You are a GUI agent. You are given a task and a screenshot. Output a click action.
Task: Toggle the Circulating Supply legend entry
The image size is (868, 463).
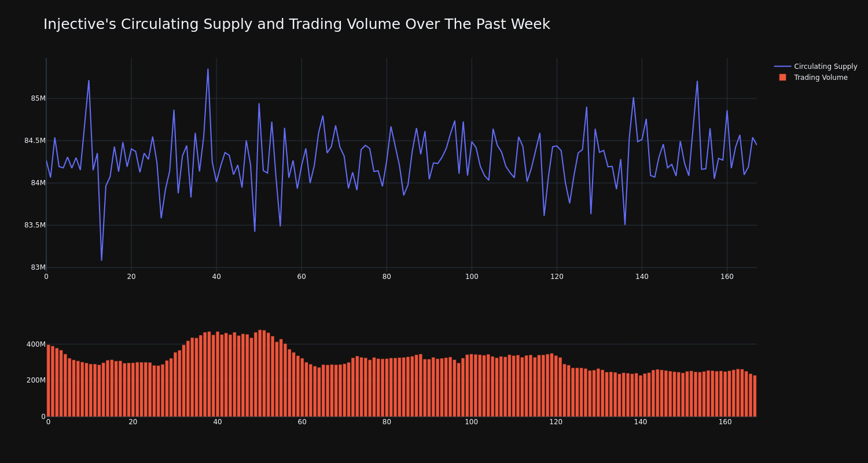[x=815, y=67]
